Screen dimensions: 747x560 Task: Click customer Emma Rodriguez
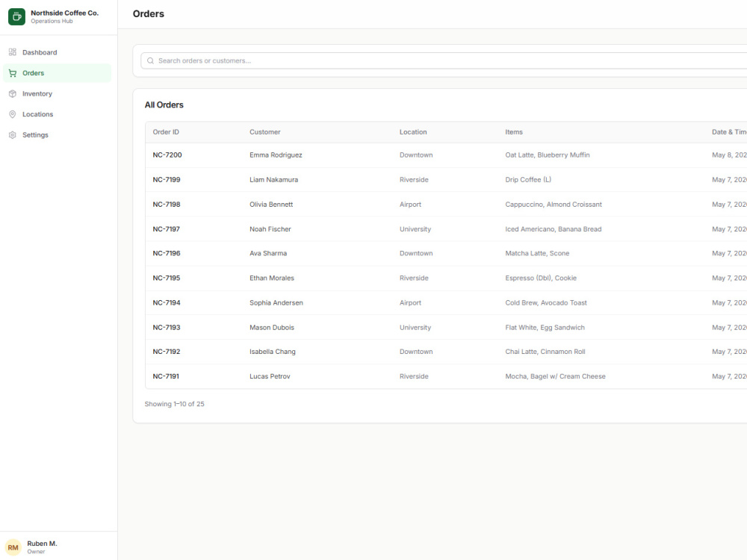pyautogui.click(x=276, y=155)
